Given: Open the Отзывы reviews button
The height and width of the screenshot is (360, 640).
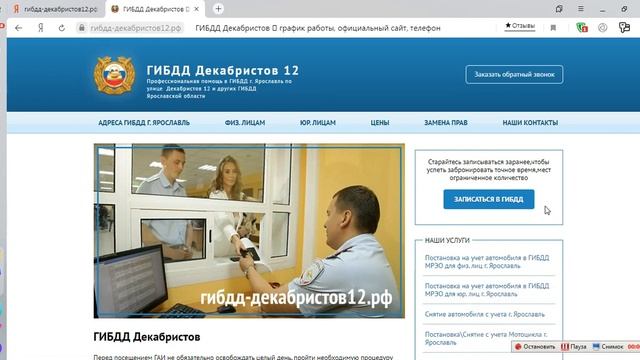Looking at the screenshot, I should (x=520, y=26).
